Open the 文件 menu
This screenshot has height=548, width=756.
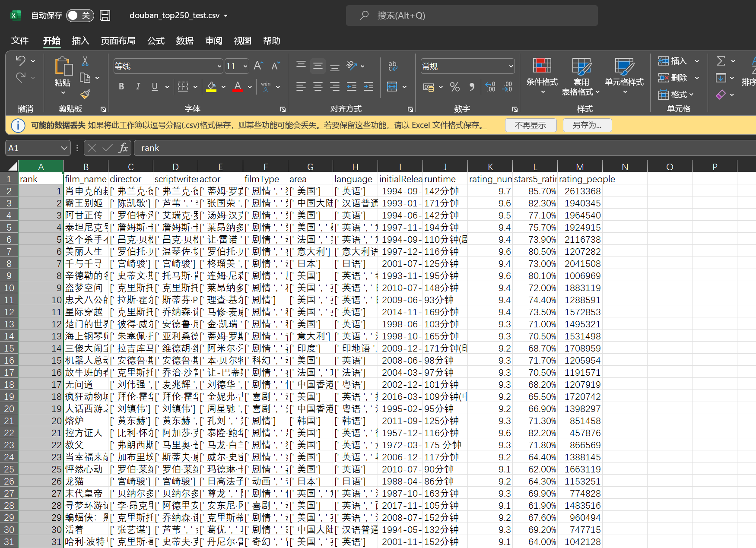tap(20, 41)
